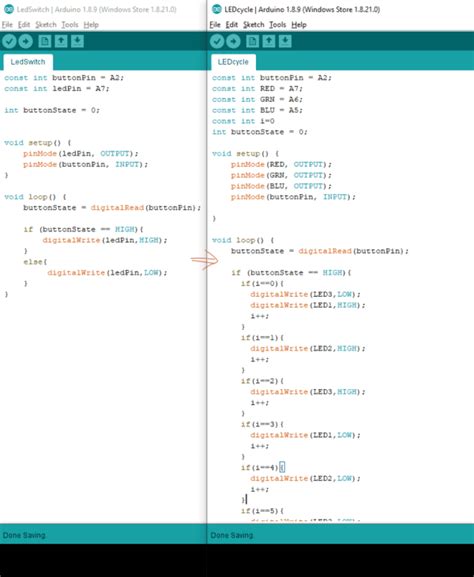The height and width of the screenshot is (577, 474).
Task: Open Help menu in LEDcycle window
Action: point(299,25)
